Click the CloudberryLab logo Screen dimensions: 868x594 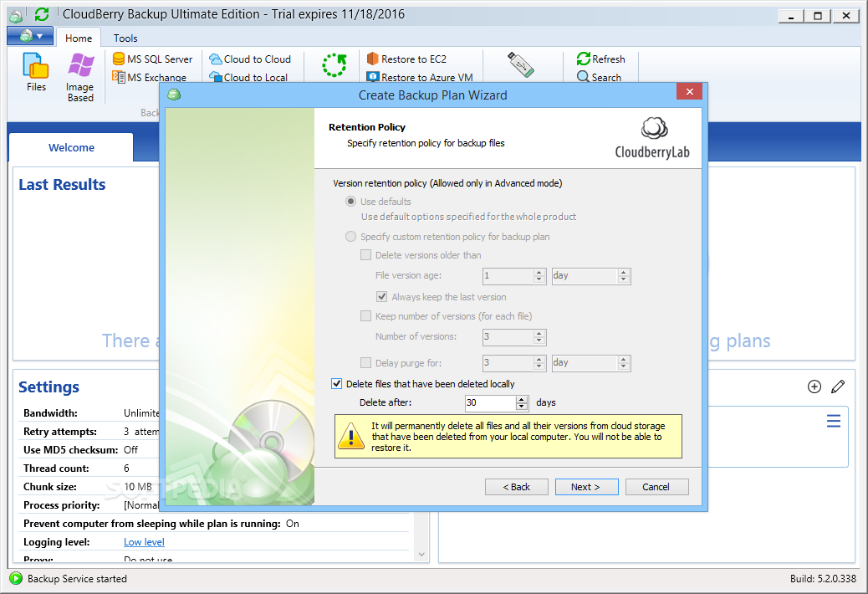[652, 138]
